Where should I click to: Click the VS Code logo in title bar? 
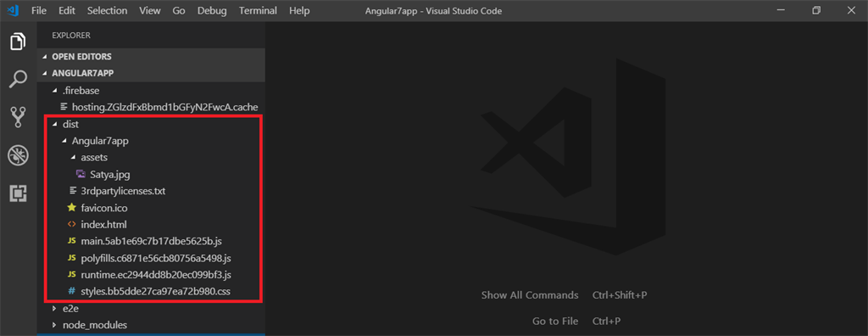point(14,10)
